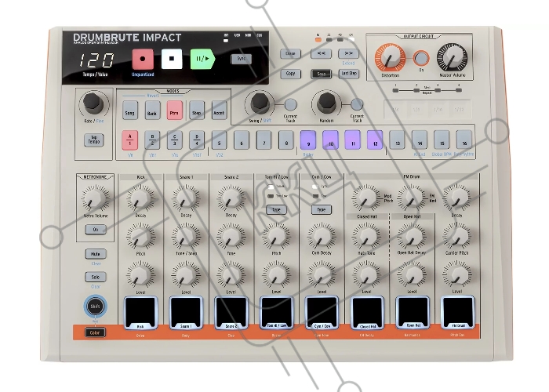Toggle the Sync button
The image size is (549, 392).
(241, 59)
